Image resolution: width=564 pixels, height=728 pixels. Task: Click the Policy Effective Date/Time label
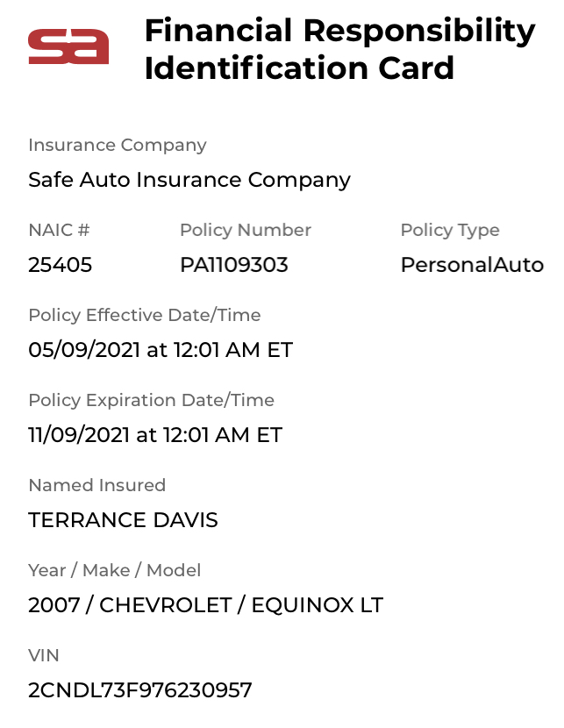(x=145, y=315)
